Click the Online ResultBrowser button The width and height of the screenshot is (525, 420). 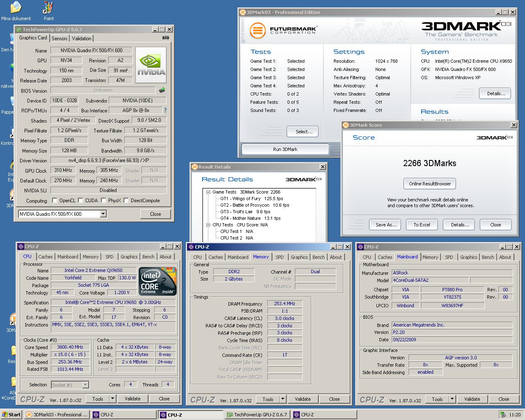pyautogui.click(x=430, y=184)
